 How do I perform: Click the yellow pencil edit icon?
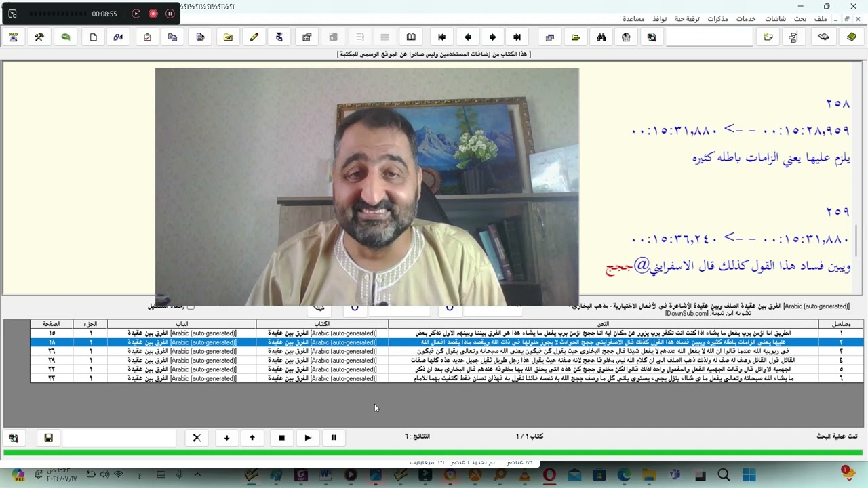(254, 37)
